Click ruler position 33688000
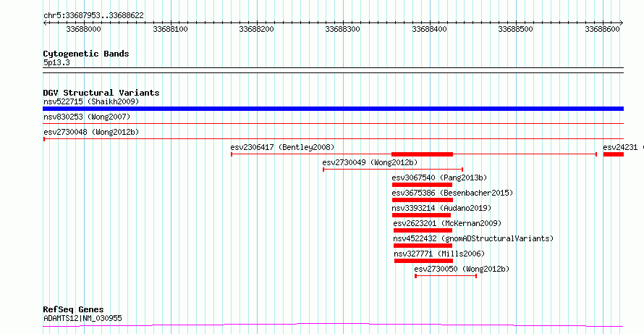 (84, 29)
